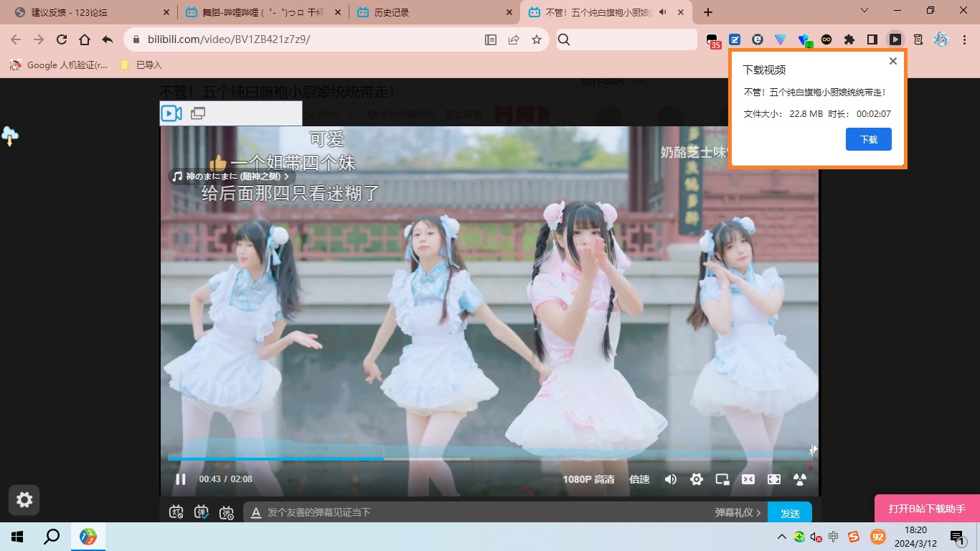Open Google 人机验证 bookmark
980x551 pixels.
pos(59,65)
